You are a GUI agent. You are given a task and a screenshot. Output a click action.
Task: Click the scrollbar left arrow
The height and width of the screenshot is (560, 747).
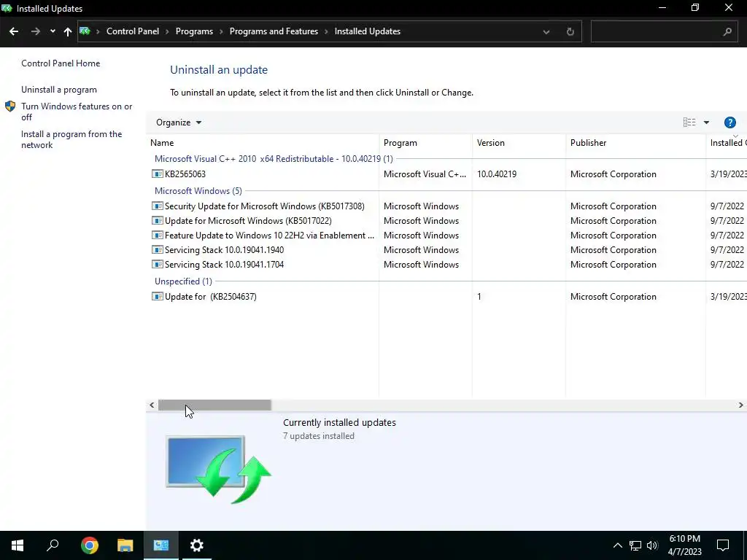152,405
